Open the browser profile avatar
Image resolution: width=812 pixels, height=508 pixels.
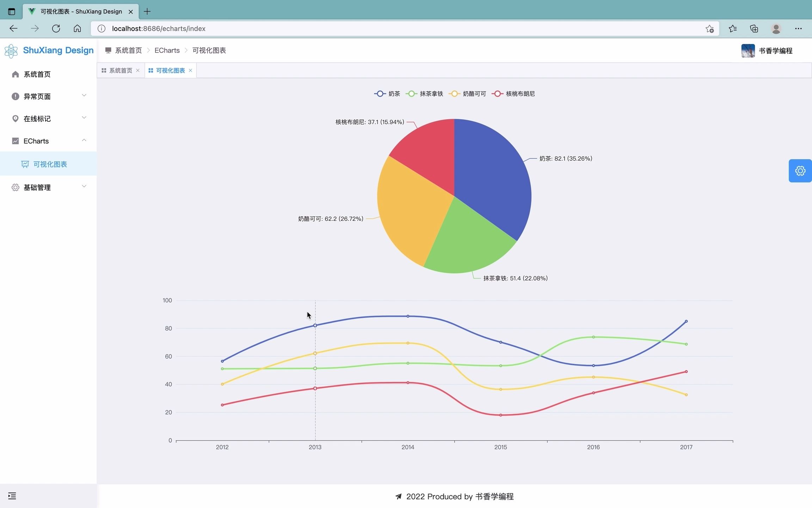776,29
